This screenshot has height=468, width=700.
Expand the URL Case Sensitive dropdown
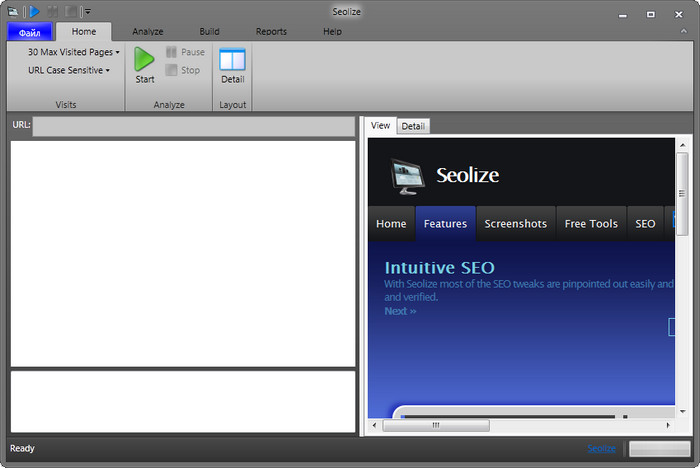tap(68, 70)
